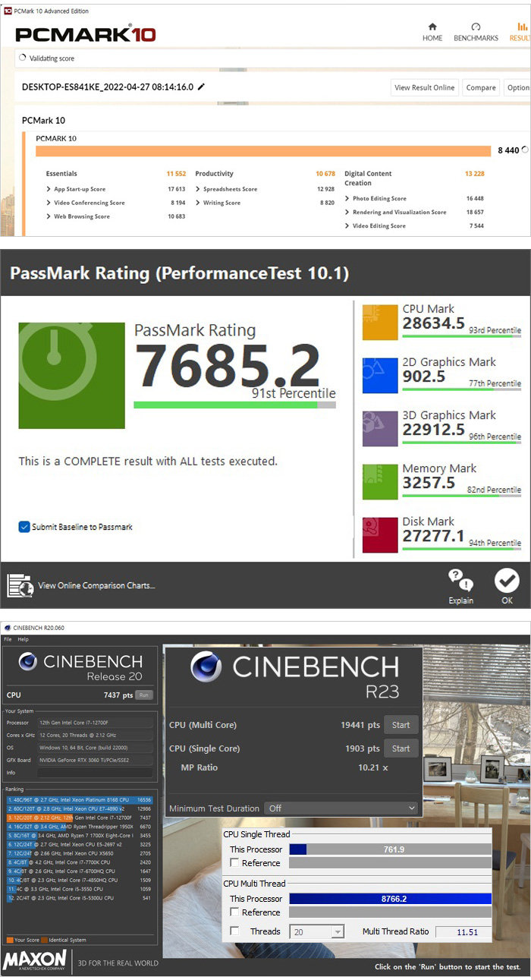Click the View Result Online button
The width and height of the screenshot is (531, 980).
(425, 87)
